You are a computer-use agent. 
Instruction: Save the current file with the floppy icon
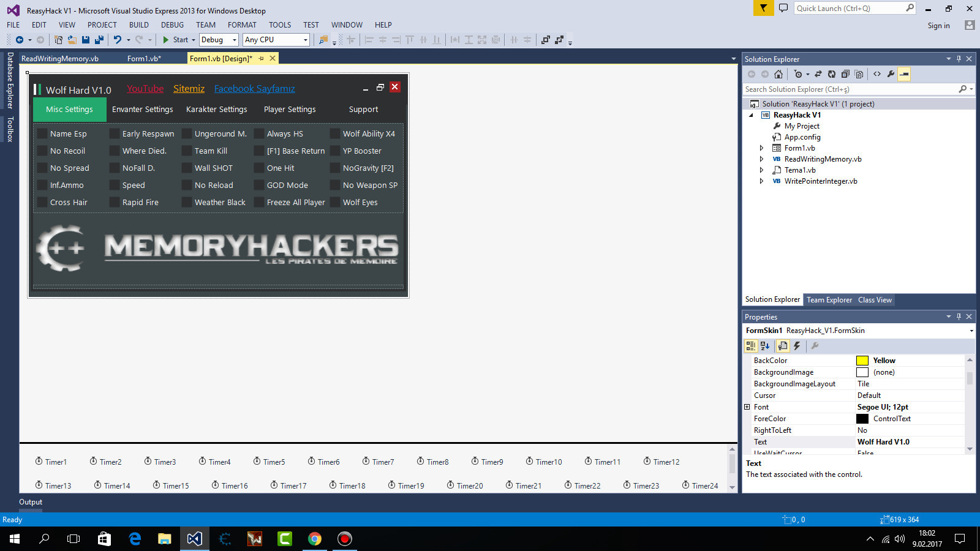(x=86, y=40)
